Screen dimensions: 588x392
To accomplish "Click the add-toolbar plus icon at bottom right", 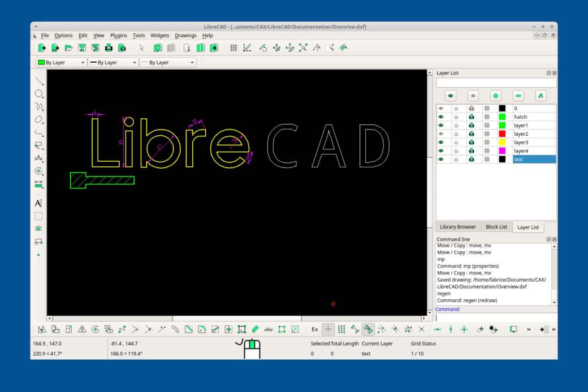I will (543, 329).
